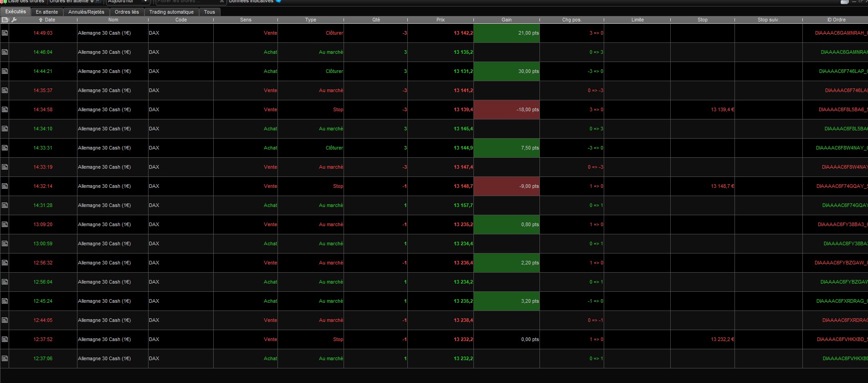This screenshot has width=868, height=383.
Task: Clear the order filter with the X icon
Action: [x=222, y=1]
